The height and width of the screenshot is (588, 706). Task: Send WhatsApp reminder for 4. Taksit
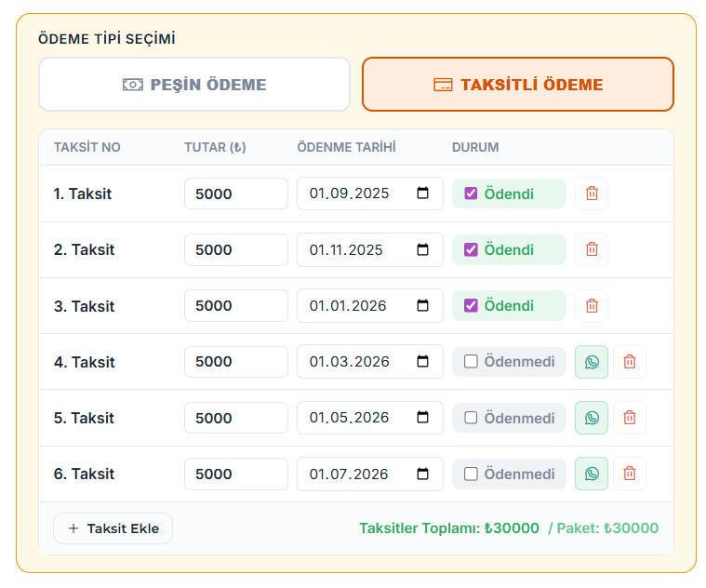pos(592,362)
